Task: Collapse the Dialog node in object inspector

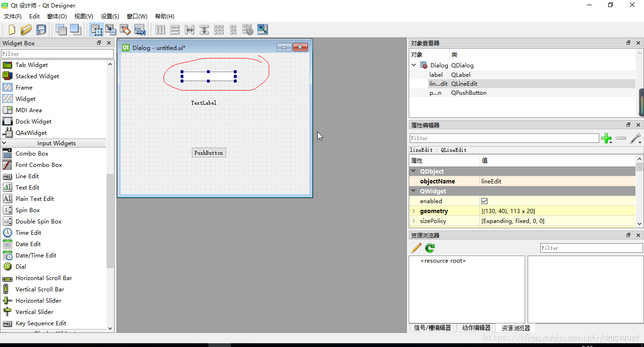Action: [414, 65]
